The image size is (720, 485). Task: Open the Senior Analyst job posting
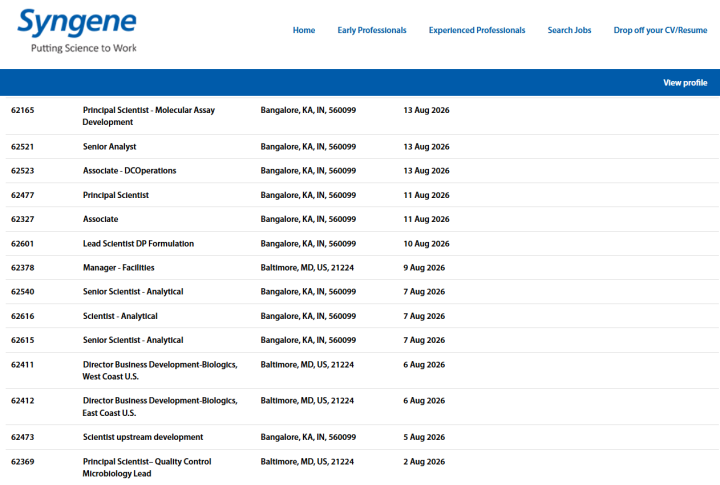click(x=110, y=147)
